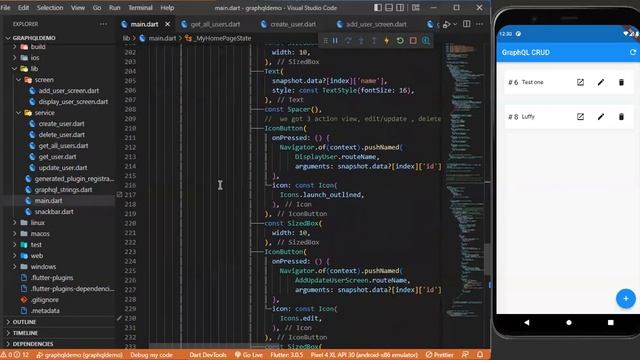The width and height of the screenshot is (640, 360).
Task: Click the view icon for Test one user
Action: point(580,82)
